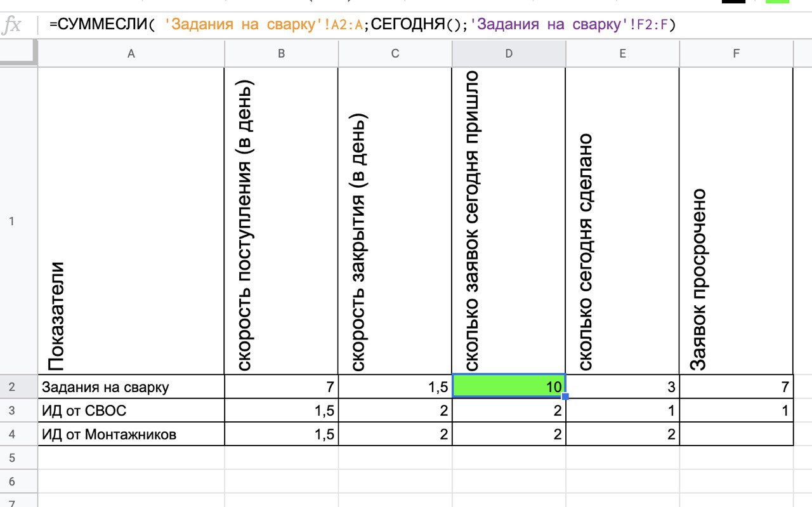Screen dimensions: 812x507
Task: Click cell E3 with value 1
Action: click(x=622, y=410)
